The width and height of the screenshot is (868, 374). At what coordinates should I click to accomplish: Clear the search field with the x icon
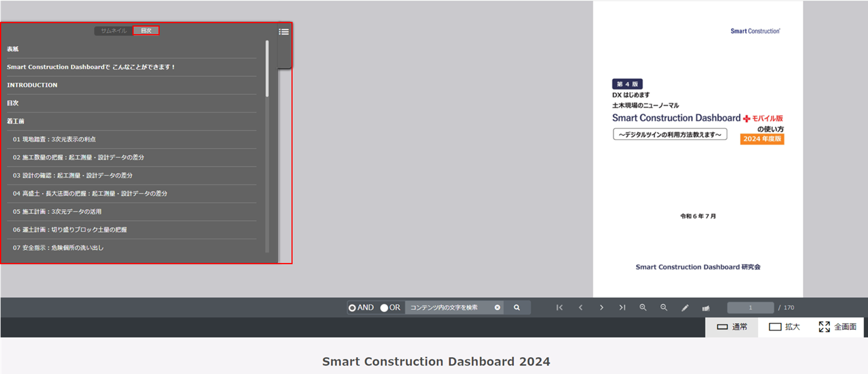click(497, 308)
